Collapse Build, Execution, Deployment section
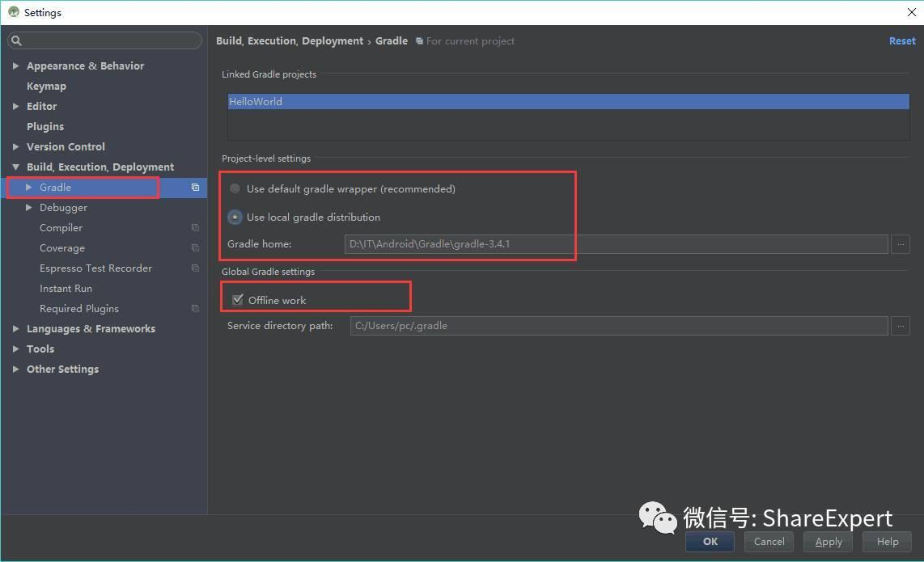Image resolution: width=924 pixels, height=562 pixels. (16, 167)
